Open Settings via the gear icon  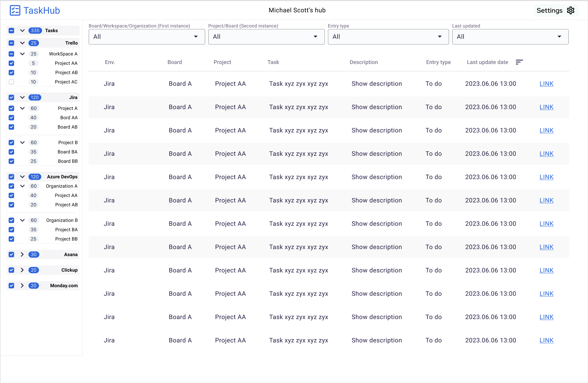[571, 10]
